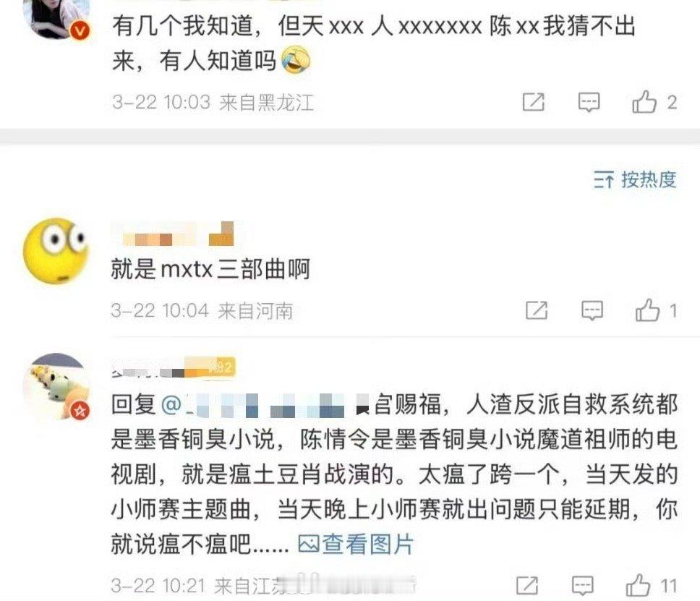Screen dimensions: 700x601
Task: Select the comment text 就是mxtx三部曲啊
Action: coord(210,269)
